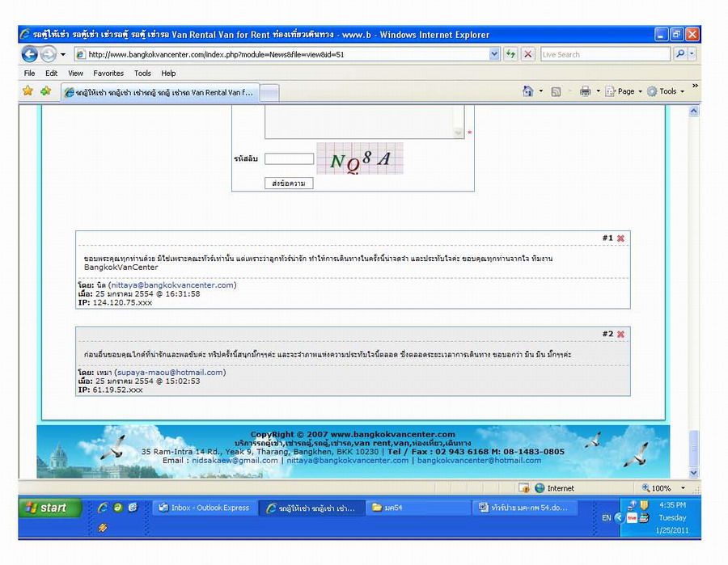Click the supaya-maou@hotmail.com email link
728x565 pixels.
tap(170, 373)
